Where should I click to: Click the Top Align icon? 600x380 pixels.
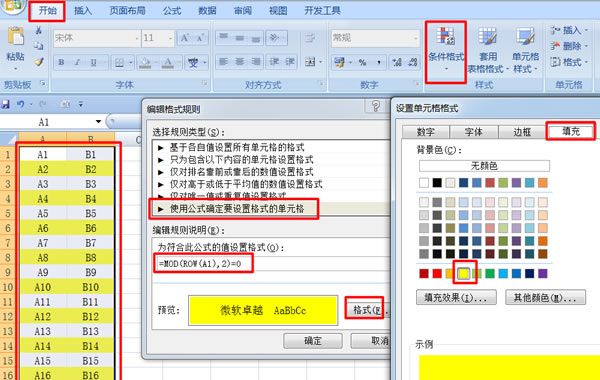(x=224, y=38)
